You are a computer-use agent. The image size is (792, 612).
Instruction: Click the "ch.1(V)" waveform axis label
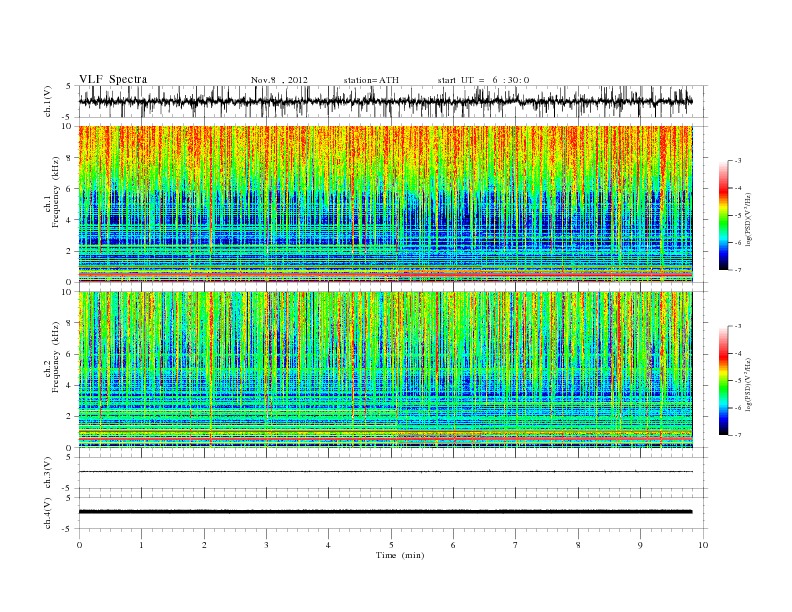click(48, 101)
